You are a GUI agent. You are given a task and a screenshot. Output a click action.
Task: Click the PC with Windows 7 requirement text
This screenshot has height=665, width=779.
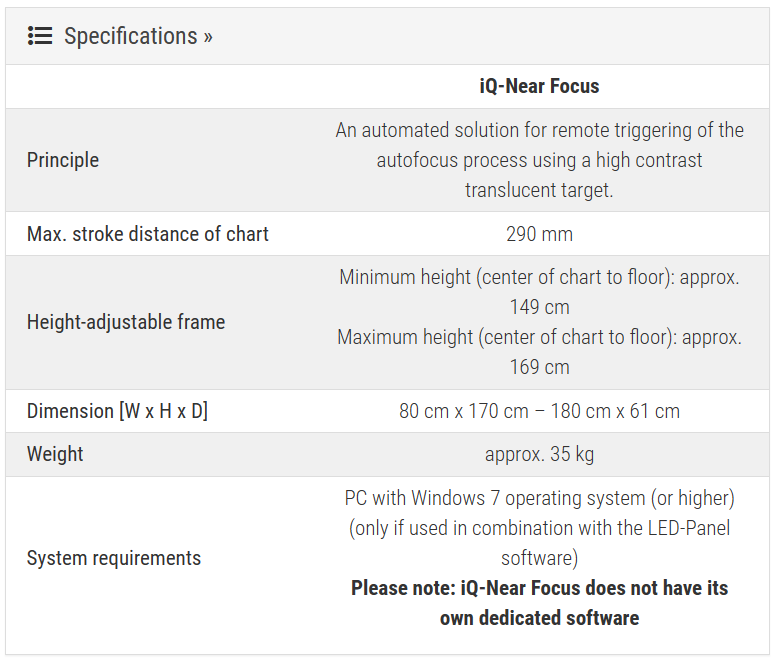539,498
